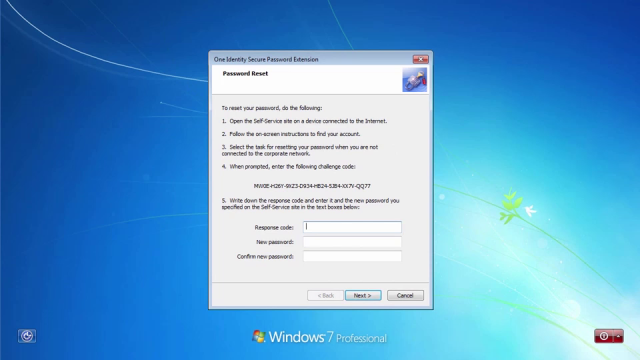Image resolution: width=640 pixels, height=360 pixels.
Task: Click the Cancel button
Action: pyautogui.click(x=405, y=295)
